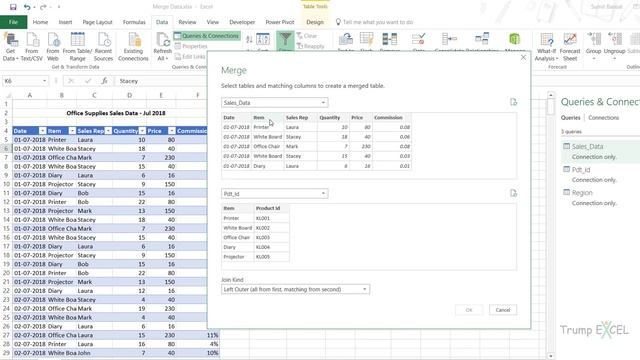
Task: Open the Price column filter dropdown
Action: 171,131
